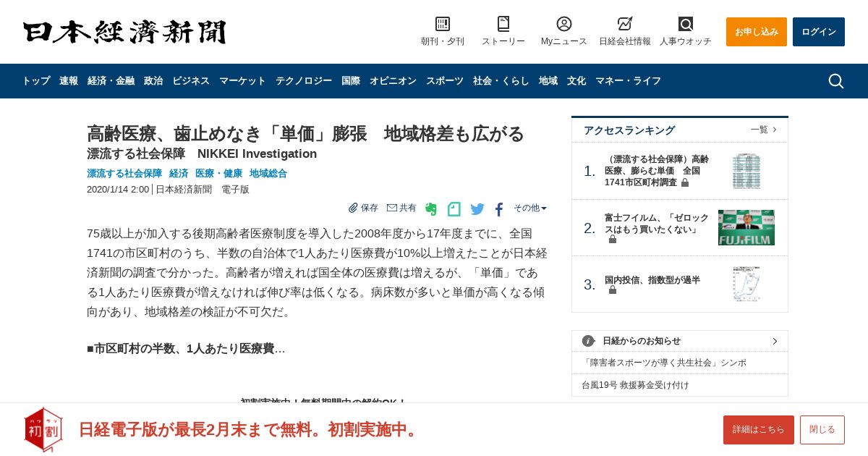Open the マネー・ライフ section

[628, 81]
